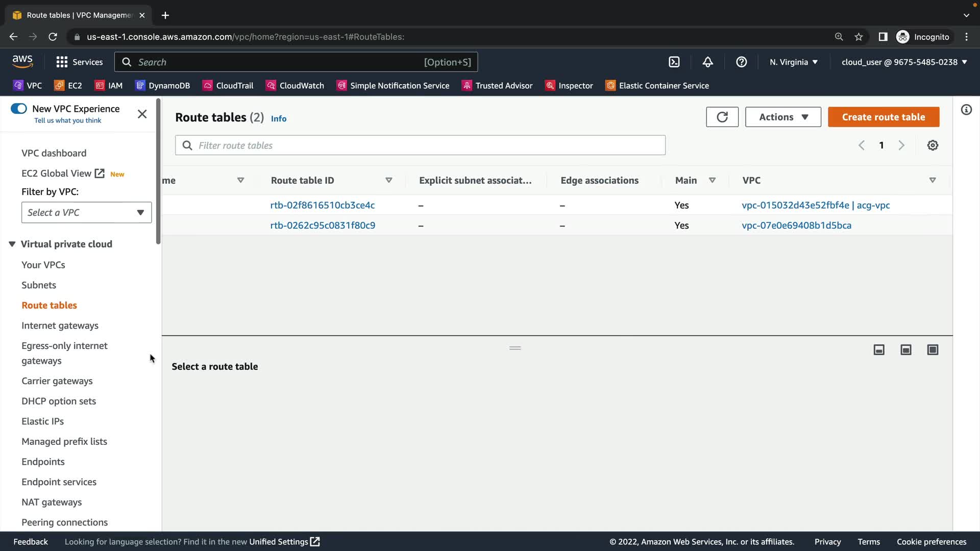This screenshot has width=980, height=551.
Task: Open AWS CloudShell terminal icon
Action: [x=674, y=62]
